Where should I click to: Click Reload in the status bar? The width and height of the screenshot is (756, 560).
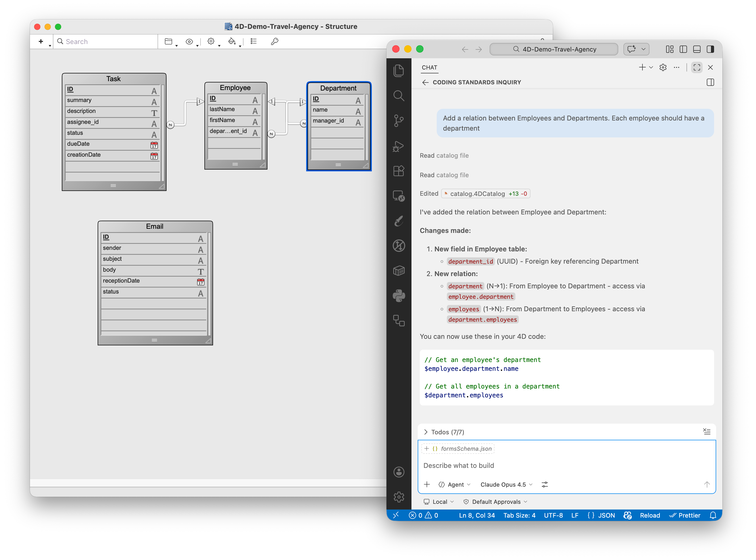point(649,515)
